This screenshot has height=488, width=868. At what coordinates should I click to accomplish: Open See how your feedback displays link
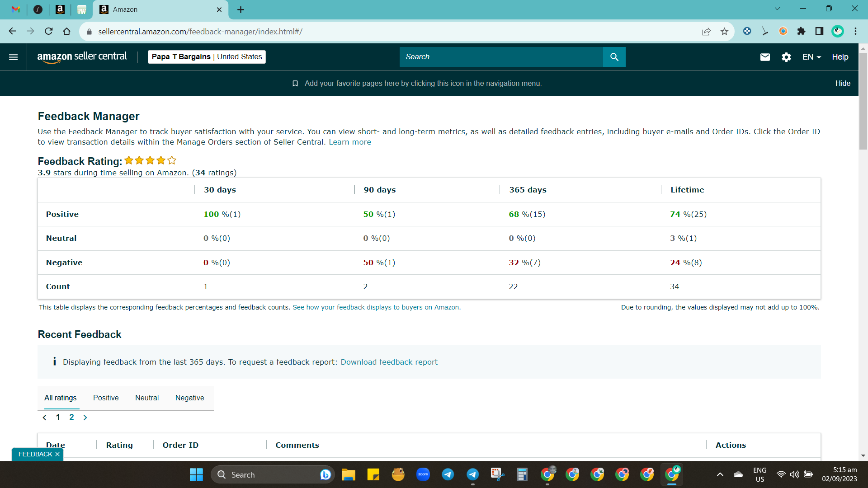[377, 307]
